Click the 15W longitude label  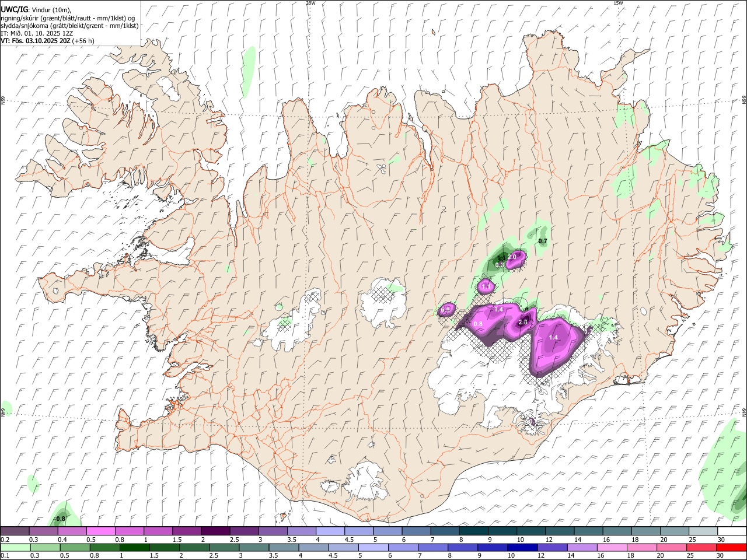pyautogui.click(x=617, y=3)
